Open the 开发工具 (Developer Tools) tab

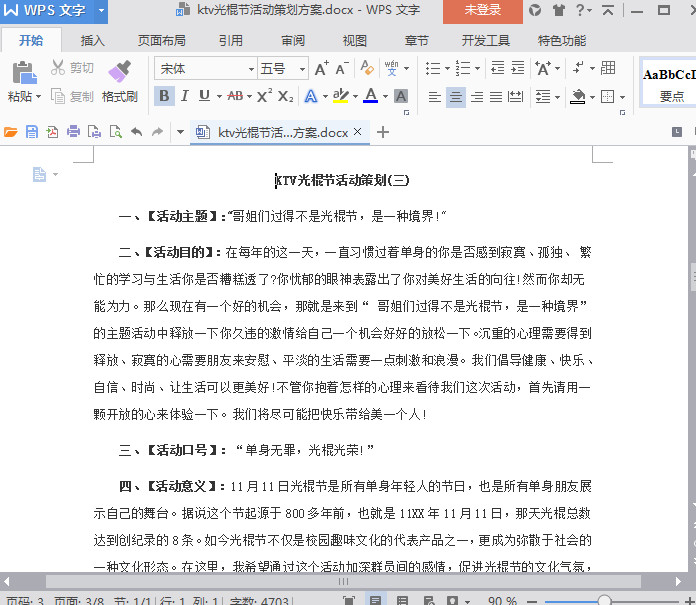point(486,41)
